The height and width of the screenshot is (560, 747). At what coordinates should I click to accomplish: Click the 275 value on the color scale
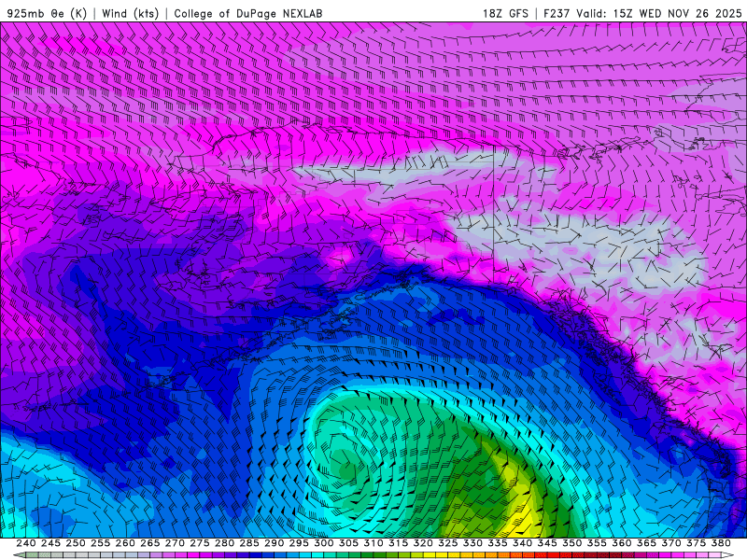pos(199,543)
